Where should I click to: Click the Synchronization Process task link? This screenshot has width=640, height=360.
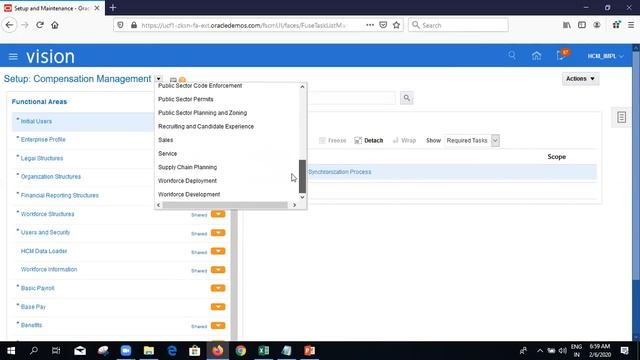340,172
